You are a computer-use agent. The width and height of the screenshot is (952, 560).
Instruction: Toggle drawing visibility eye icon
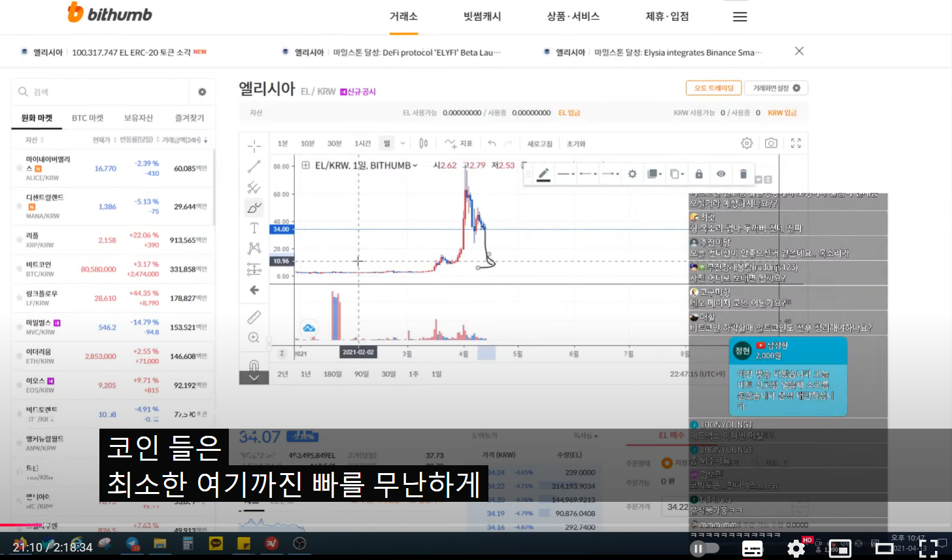(721, 174)
